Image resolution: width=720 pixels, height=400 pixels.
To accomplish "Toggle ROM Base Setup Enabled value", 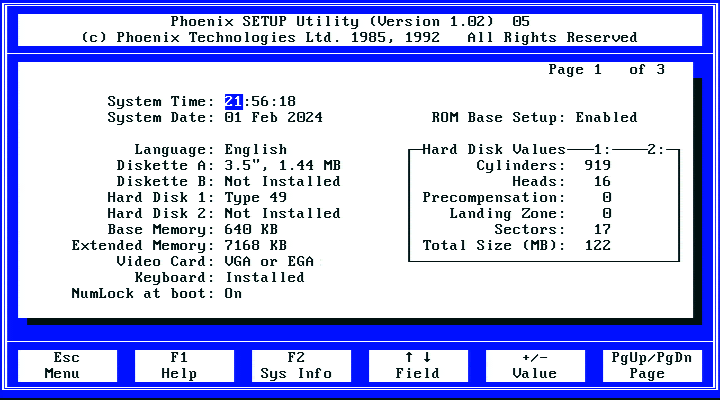I will [x=607, y=118].
